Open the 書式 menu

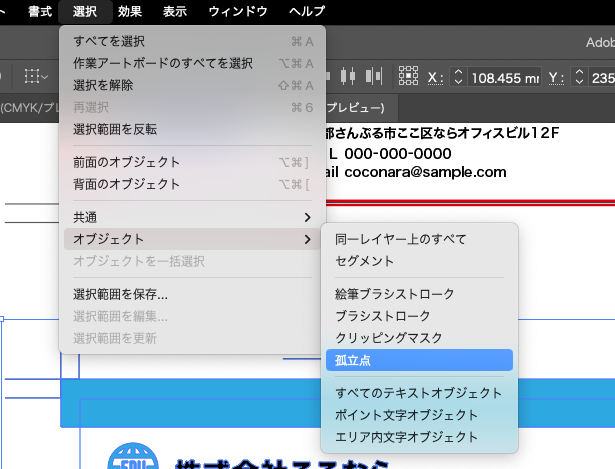tap(40, 11)
